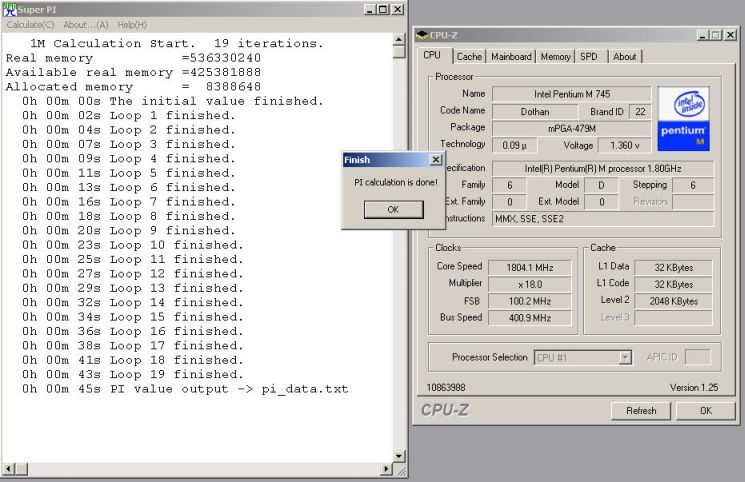Click the L1 Data value '32 KBytes'
Viewport: 745px width, 482px height.
point(673,268)
